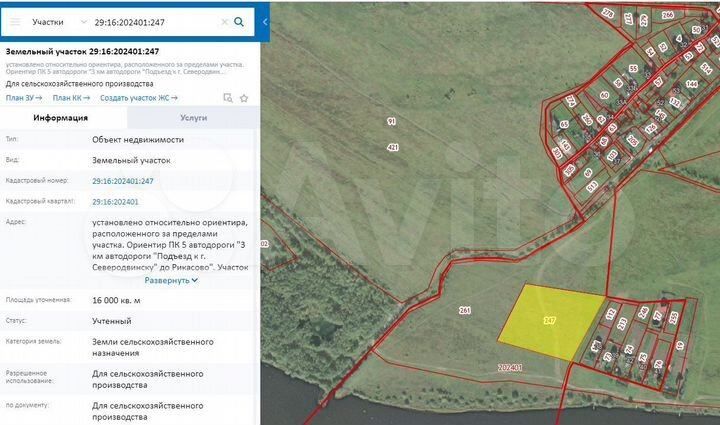The height and width of the screenshot is (425, 720).
Task: Select parcel label 261 on map
Action: tap(465, 310)
